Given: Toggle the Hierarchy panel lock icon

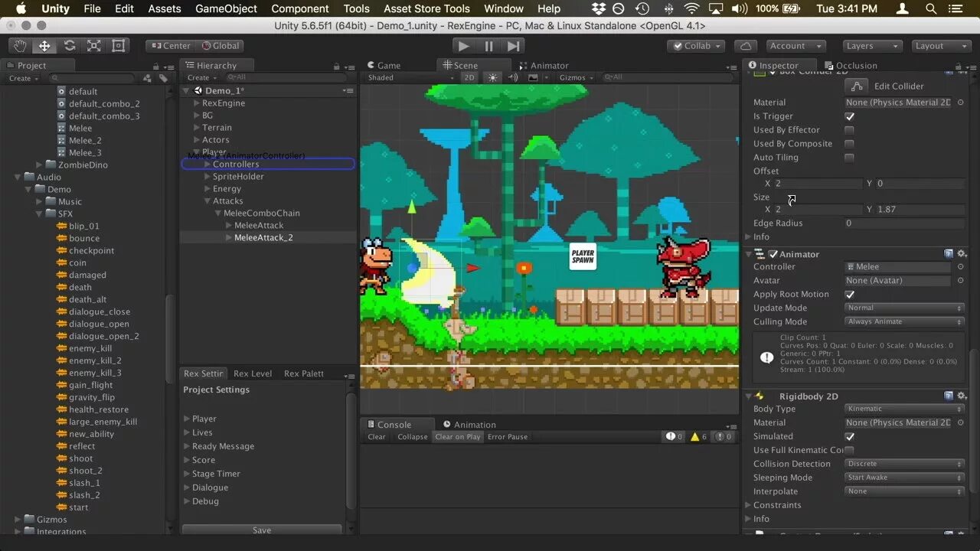Looking at the screenshot, I should (x=337, y=67).
